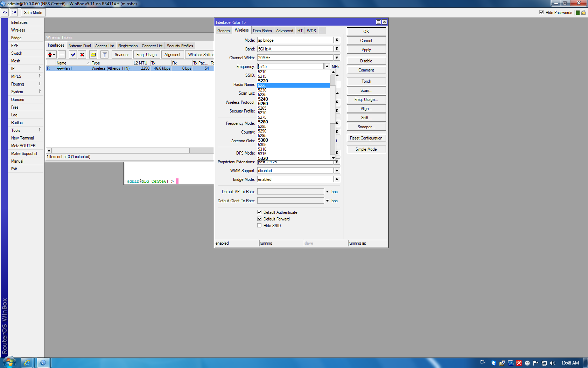Viewport: 588px width, 368px height.
Task: Expand the Mode dropdown
Action: coord(337,40)
